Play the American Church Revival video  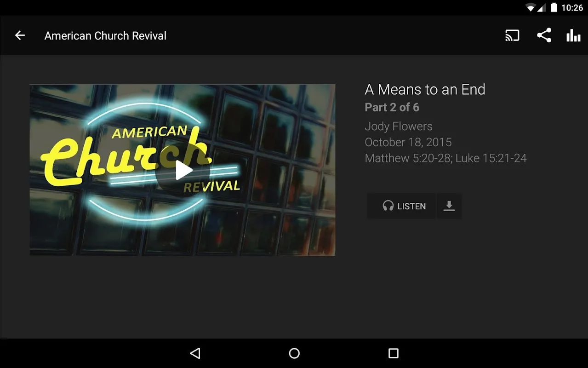(x=183, y=171)
